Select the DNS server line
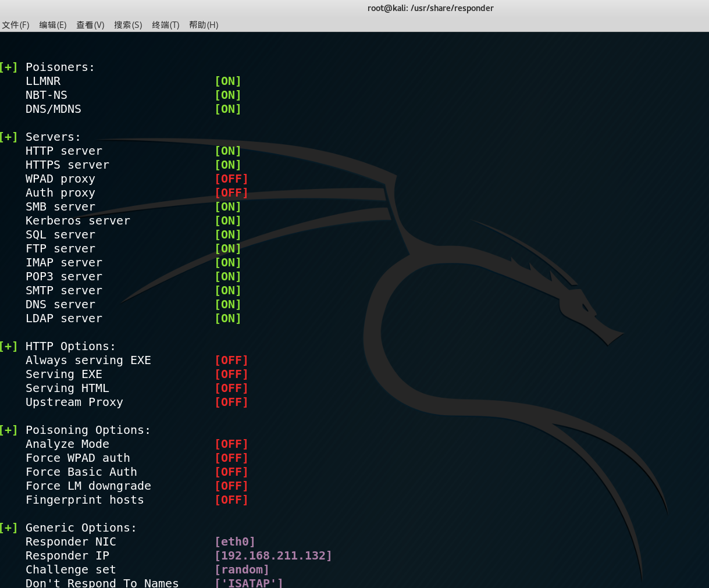This screenshot has height=588, width=709. [x=60, y=305]
